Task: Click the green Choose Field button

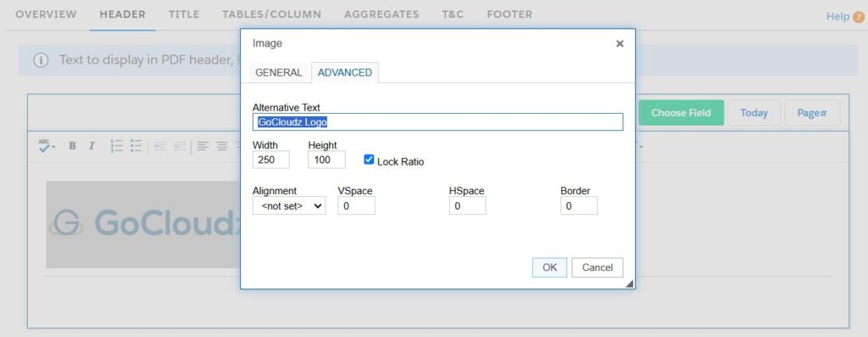Action: point(681,113)
